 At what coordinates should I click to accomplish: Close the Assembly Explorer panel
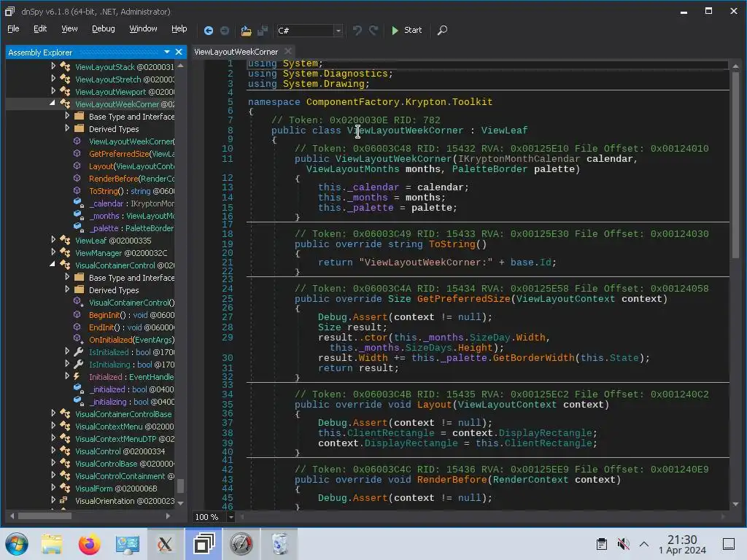[x=179, y=52]
